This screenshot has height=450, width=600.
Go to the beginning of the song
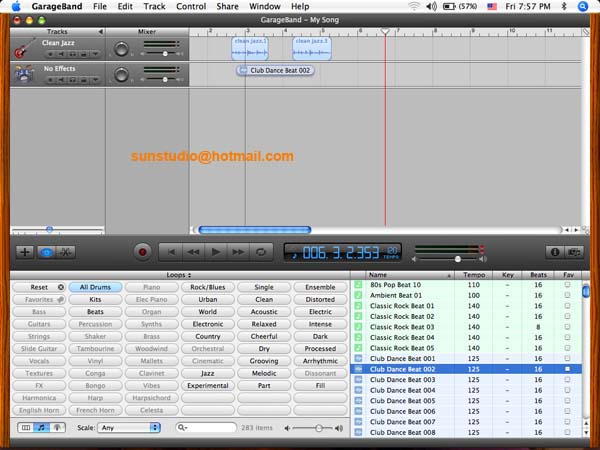coord(171,252)
